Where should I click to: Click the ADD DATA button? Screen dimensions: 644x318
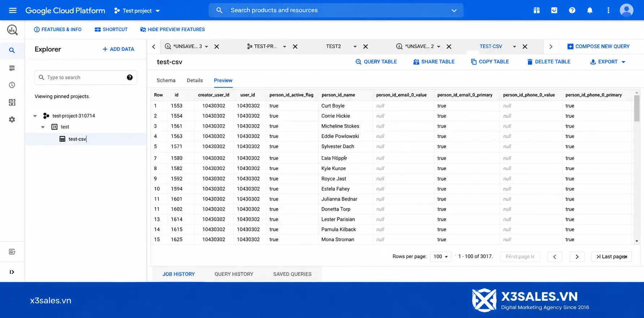(x=118, y=49)
